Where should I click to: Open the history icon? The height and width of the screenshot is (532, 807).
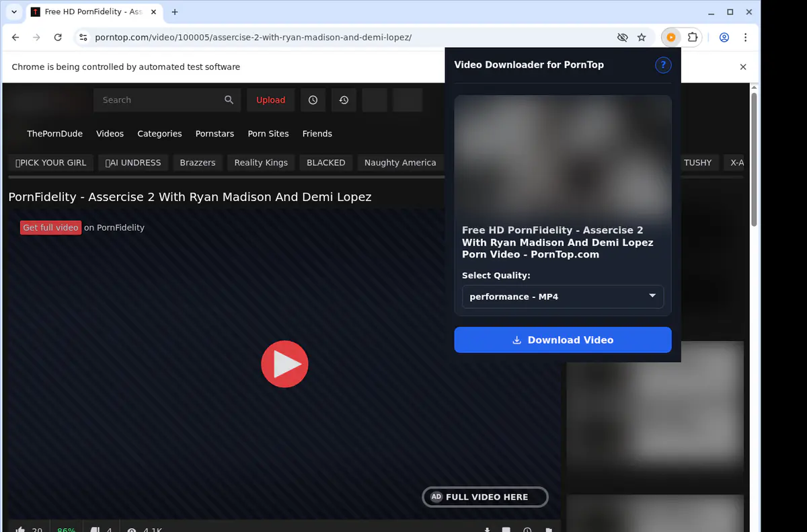344,100
